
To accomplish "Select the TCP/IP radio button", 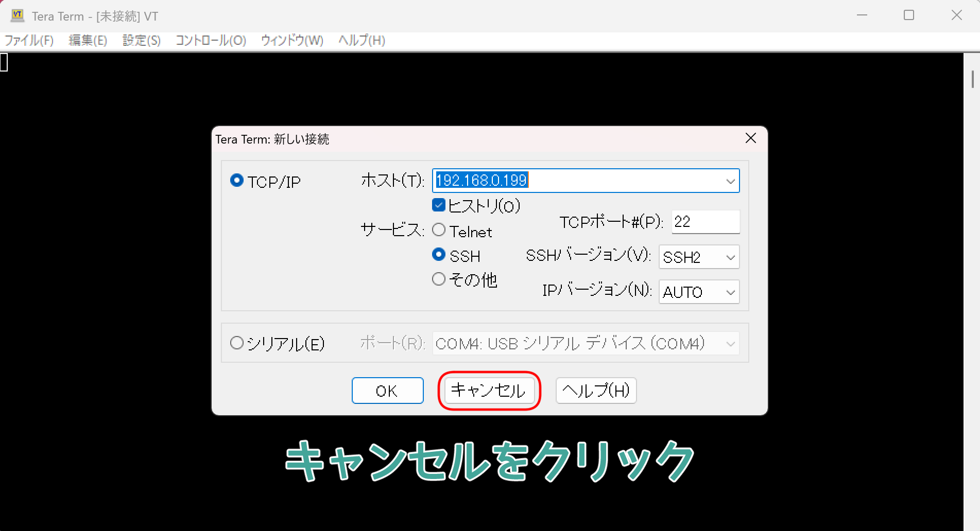I will pos(237,181).
